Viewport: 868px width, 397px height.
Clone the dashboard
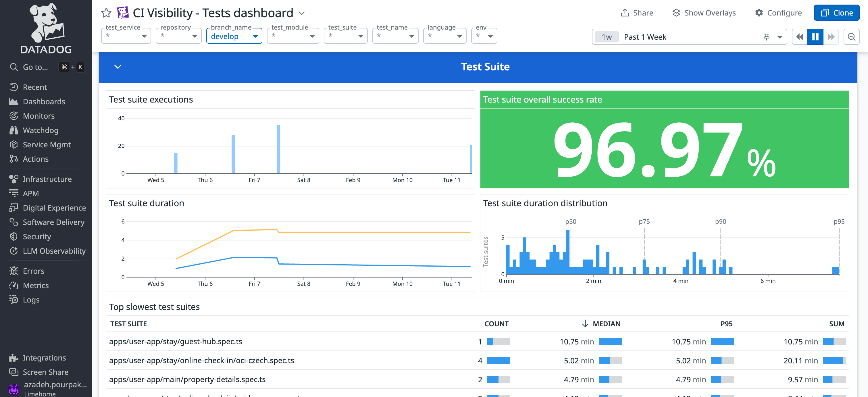(x=836, y=12)
